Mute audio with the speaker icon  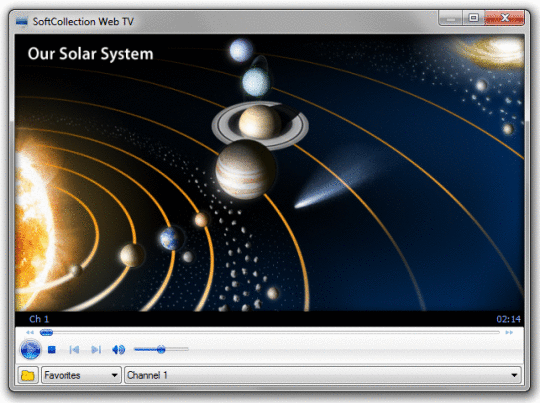click(x=118, y=350)
